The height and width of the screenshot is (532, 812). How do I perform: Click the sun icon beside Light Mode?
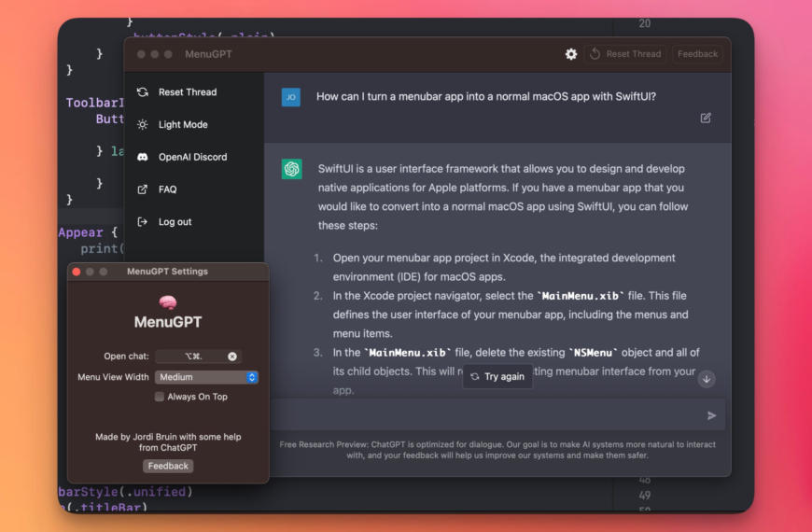coord(143,124)
